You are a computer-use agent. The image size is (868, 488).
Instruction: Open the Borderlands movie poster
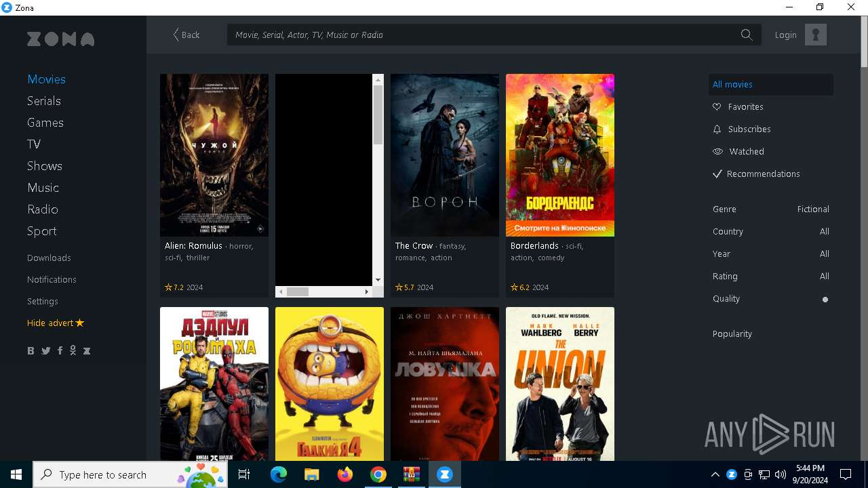(560, 155)
